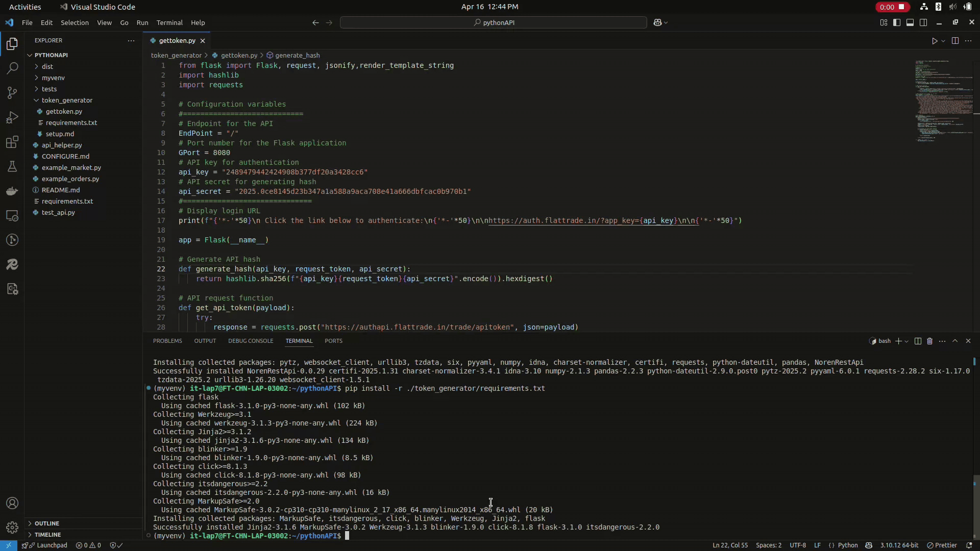Expand the TIMELINE section
Viewport: 980px width, 551px height.
coord(48,535)
